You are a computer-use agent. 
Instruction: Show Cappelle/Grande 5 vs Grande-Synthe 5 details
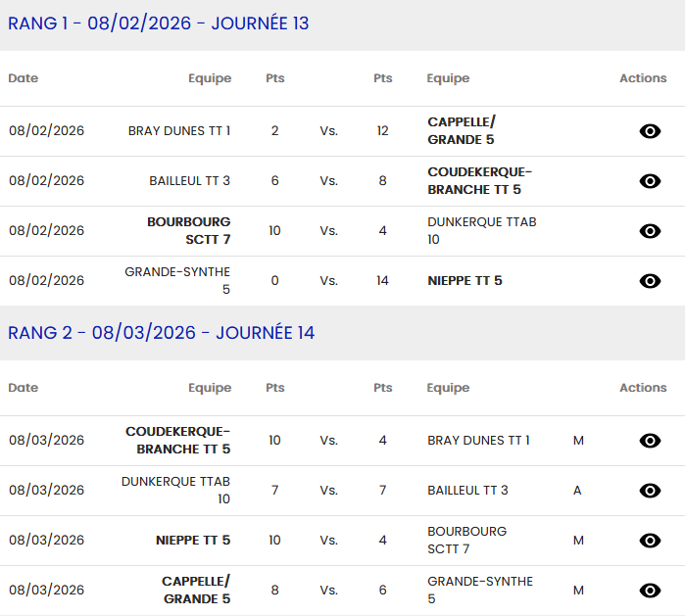649,591
